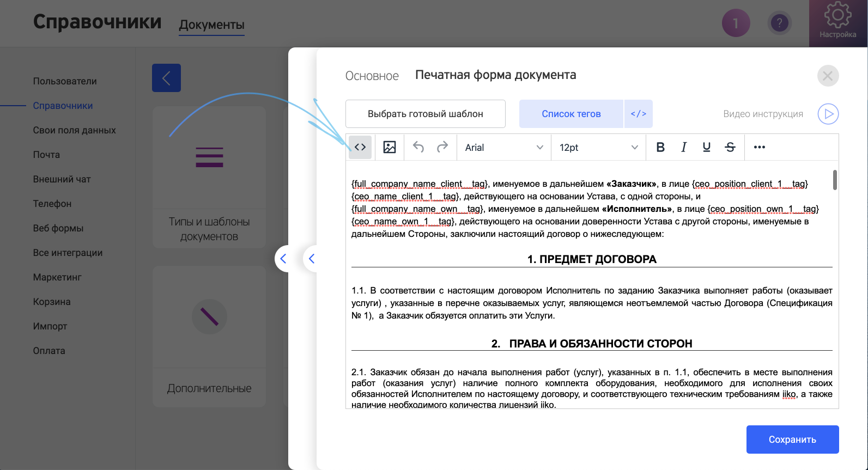Toggle italic formatting

pyautogui.click(x=684, y=147)
